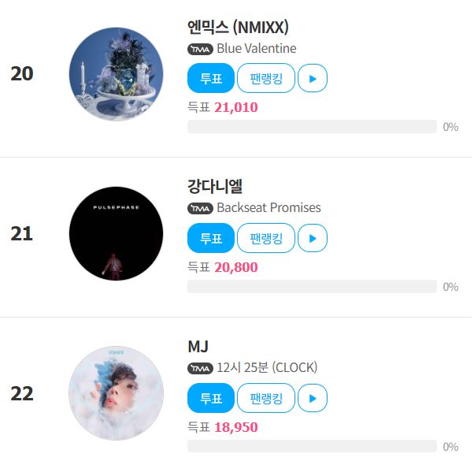The width and height of the screenshot is (474, 476).
Task: Play MJ 12시 25분 (CLOCK) preview
Action: 313,398
